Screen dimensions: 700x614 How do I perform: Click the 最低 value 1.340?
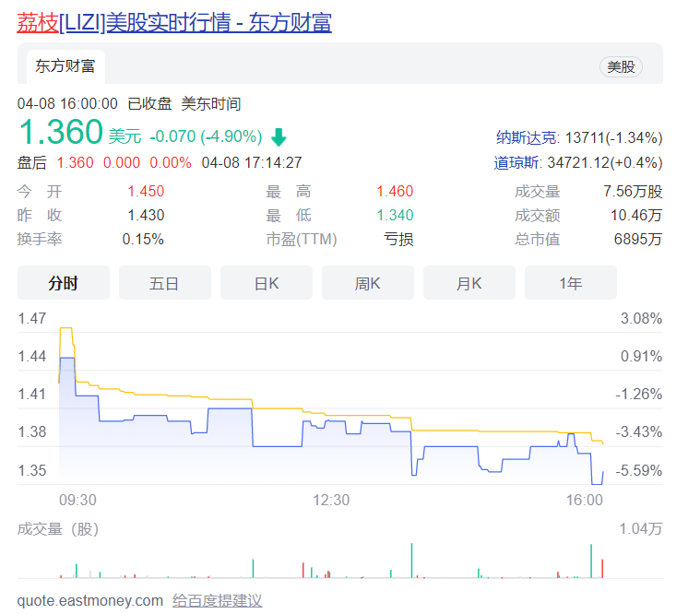point(395,215)
